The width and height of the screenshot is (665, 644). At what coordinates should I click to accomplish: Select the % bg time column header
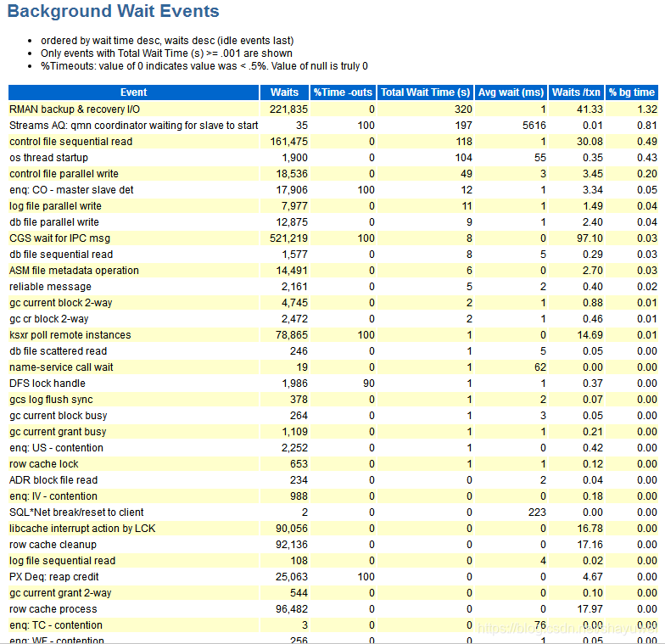click(x=632, y=92)
